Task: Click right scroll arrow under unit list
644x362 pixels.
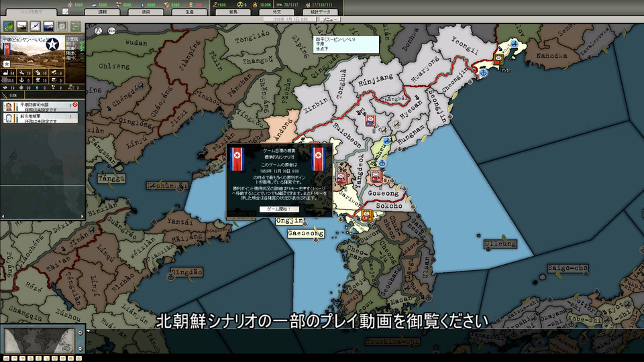Action: click(82, 217)
